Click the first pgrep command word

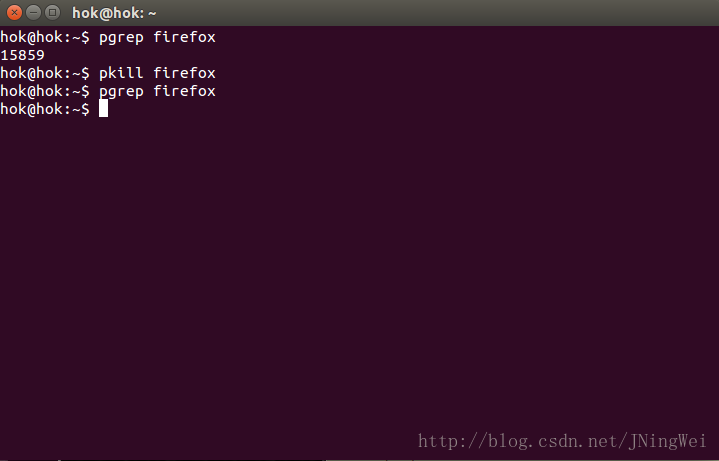tap(121, 37)
